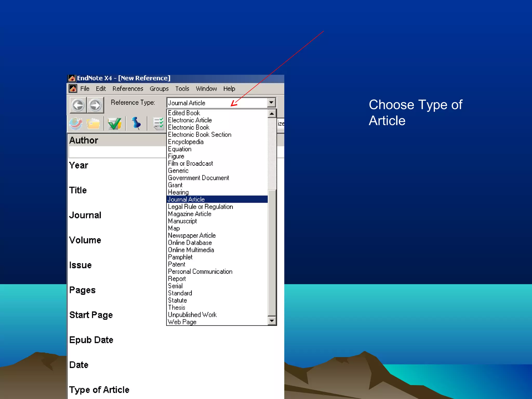Select Electronic Book Section reference type
The image size is (532, 399).
point(217,135)
